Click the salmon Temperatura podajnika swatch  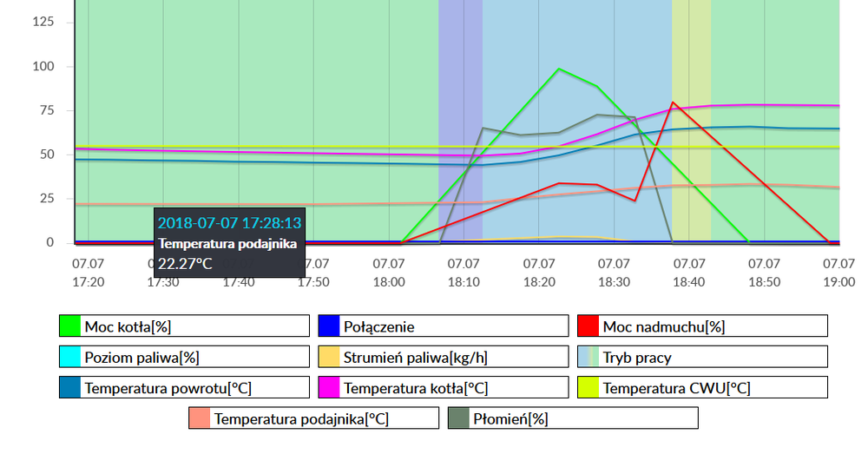(200, 418)
